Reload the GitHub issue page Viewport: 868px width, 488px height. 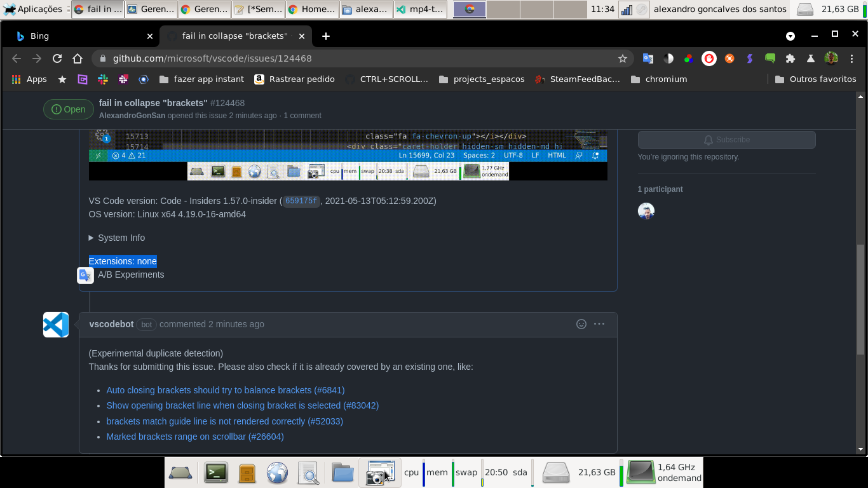pyautogui.click(x=57, y=58)
